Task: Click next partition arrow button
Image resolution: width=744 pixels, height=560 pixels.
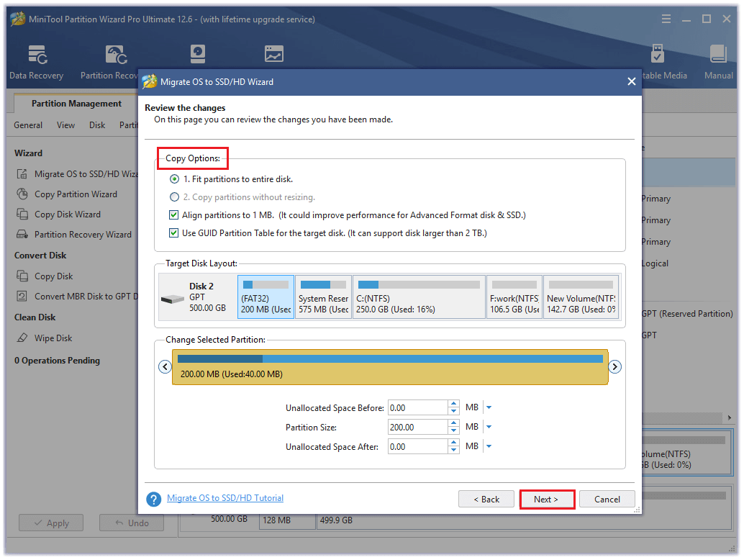Action: pos(614,367)
